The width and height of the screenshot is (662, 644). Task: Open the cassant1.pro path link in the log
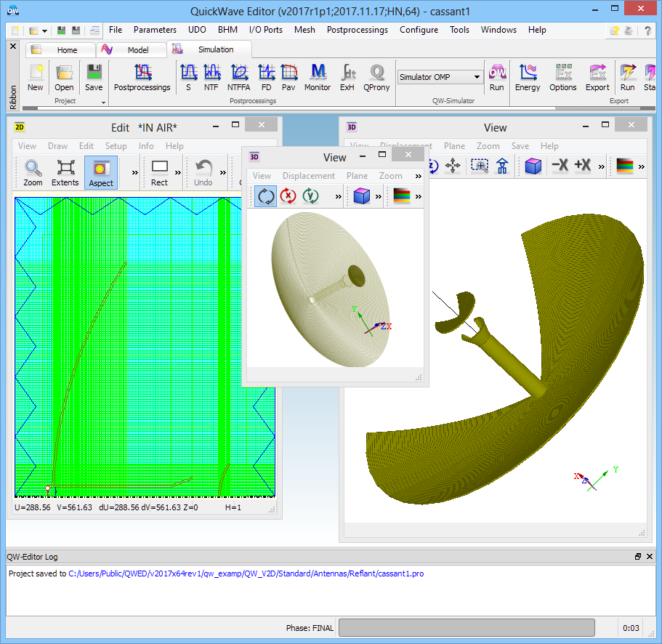point(246,573)
